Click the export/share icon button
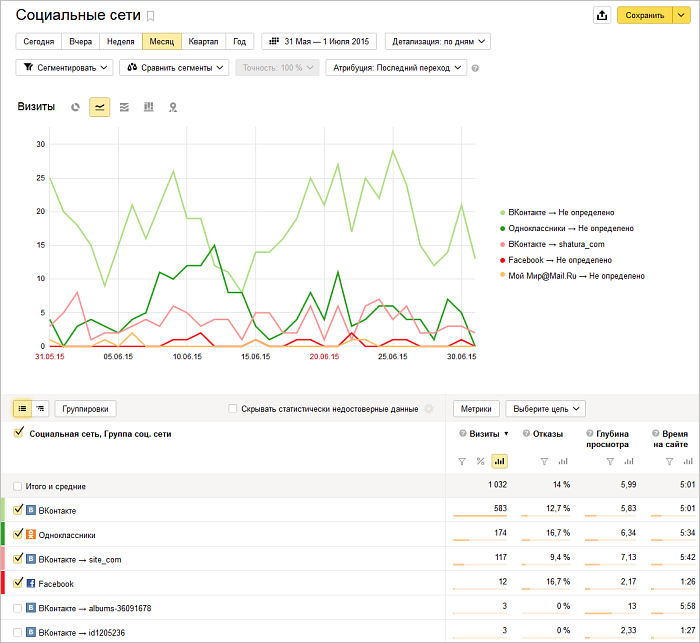The height and width of the screenshot is (643, 700). tap(602, 15)
